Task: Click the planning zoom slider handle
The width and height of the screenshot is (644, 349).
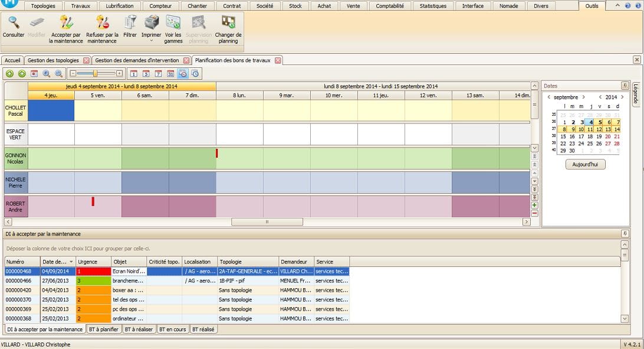Action: (95, 74)
